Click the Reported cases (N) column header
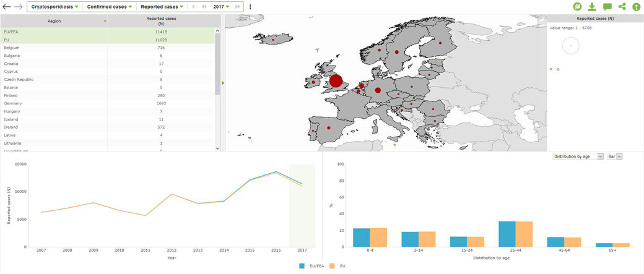This screenshot has width=644, height=274. pyautogui.click(x=162, y=21)
